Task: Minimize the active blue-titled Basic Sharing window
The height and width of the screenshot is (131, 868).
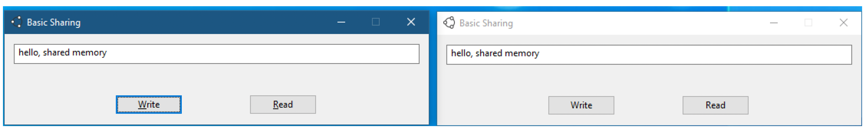Action: click(x=341, y=22)
